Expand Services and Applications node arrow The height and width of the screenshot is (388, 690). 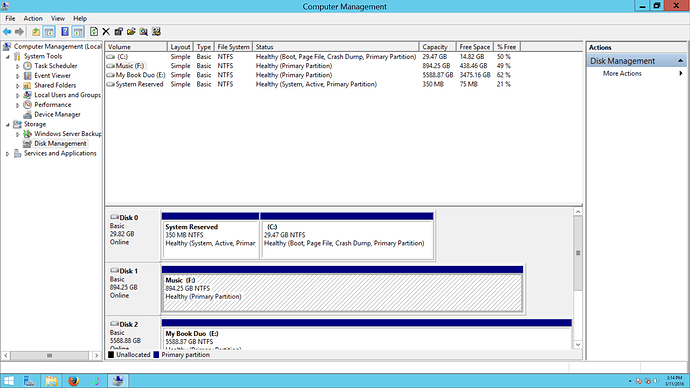click(7, 154)
